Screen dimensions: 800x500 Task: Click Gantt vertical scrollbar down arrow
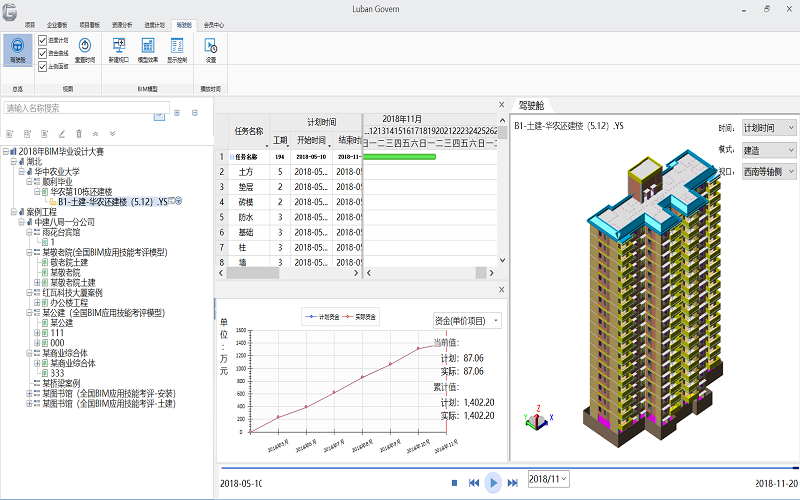tap(502, 260)
